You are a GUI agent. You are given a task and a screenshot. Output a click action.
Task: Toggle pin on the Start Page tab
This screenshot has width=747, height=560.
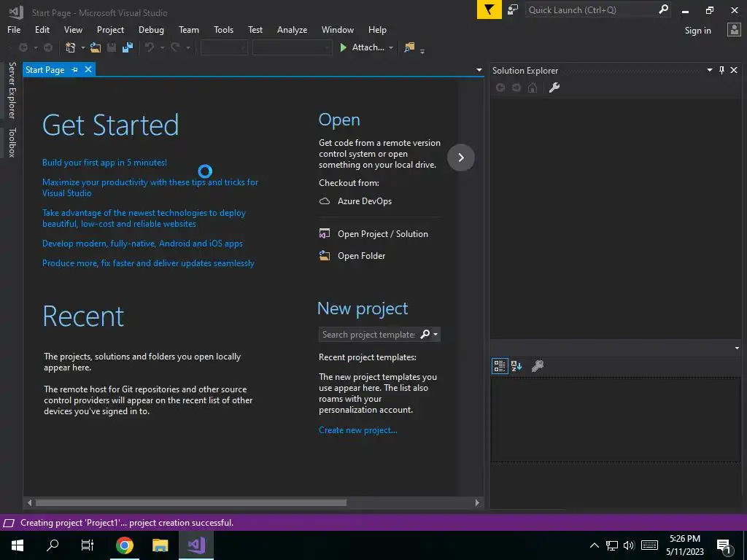75,69
